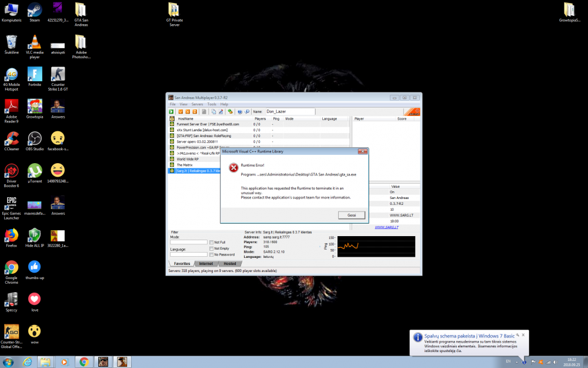Select 'The Matrix' server row
Image resolution: width=588 pixels, height=368 pixels.
tap(194, 165)
